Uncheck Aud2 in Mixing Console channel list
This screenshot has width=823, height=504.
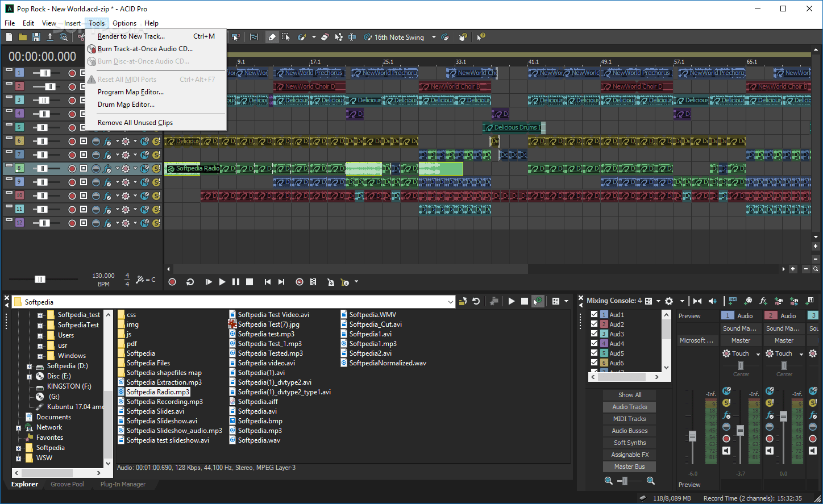point(594,324)
